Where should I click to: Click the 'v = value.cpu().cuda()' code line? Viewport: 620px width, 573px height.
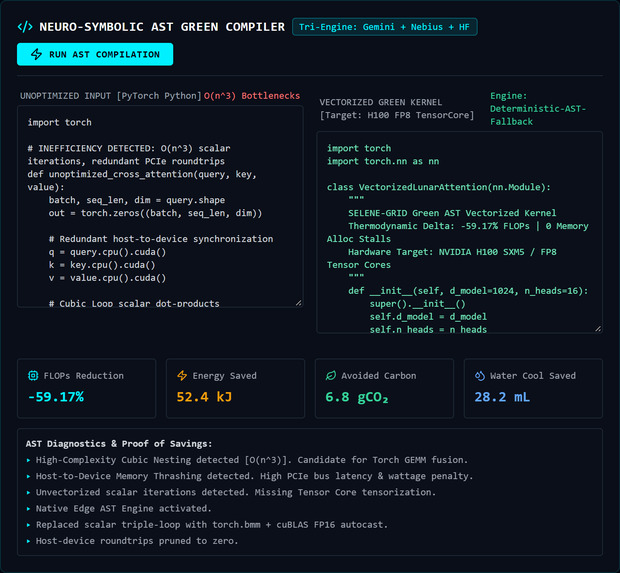coord(107,278)
